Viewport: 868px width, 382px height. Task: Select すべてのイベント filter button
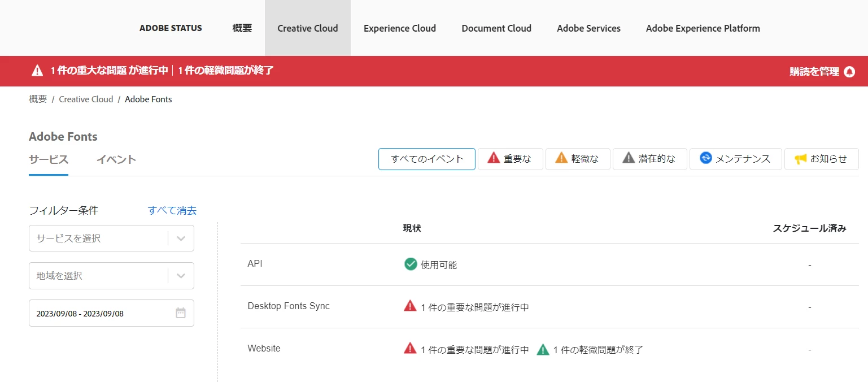coord(427,159)
